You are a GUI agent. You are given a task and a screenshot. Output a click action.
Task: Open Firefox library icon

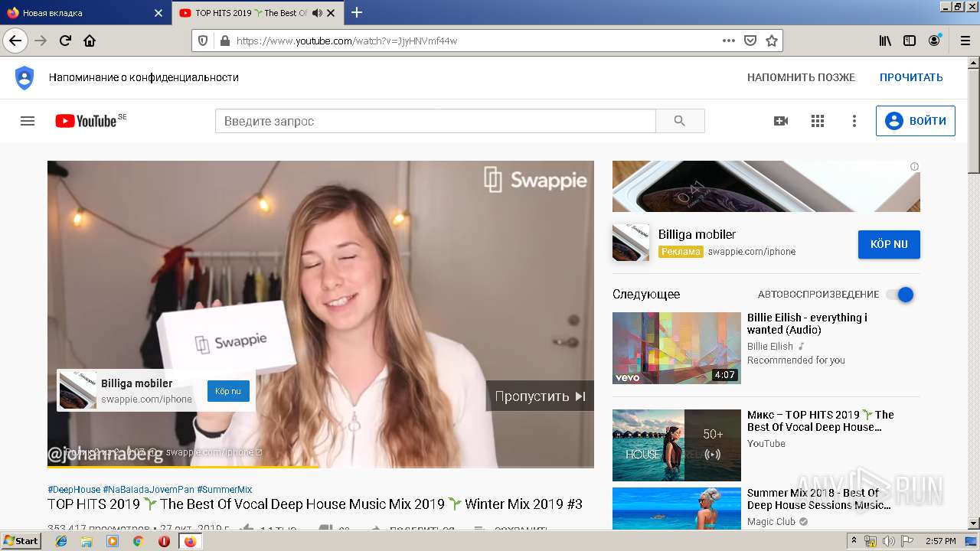pos(885,41)
